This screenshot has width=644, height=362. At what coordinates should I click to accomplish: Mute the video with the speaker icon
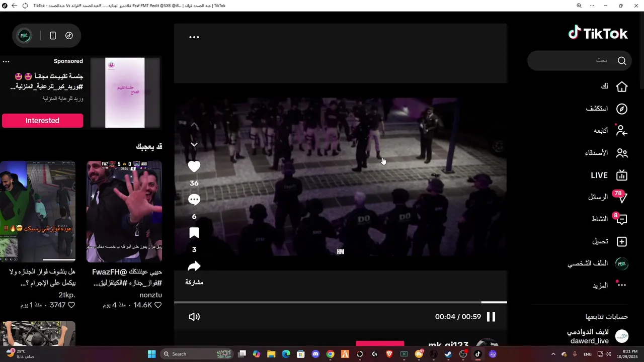tap(194, 317)
